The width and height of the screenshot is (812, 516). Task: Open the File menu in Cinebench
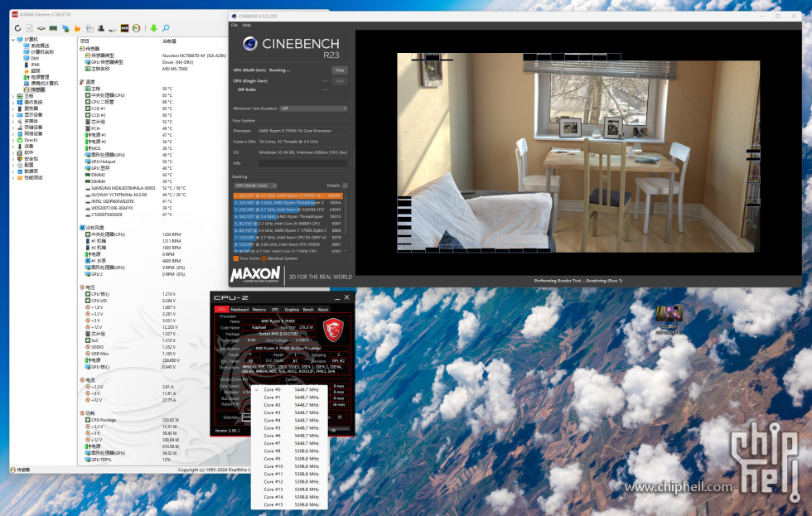pos(234,25)
